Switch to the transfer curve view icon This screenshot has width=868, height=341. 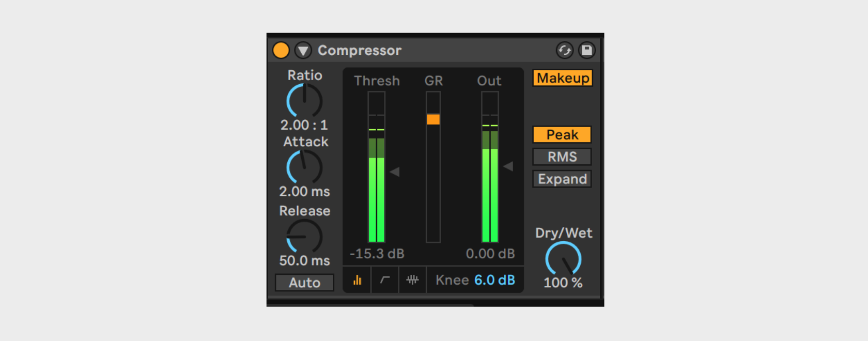385,280
